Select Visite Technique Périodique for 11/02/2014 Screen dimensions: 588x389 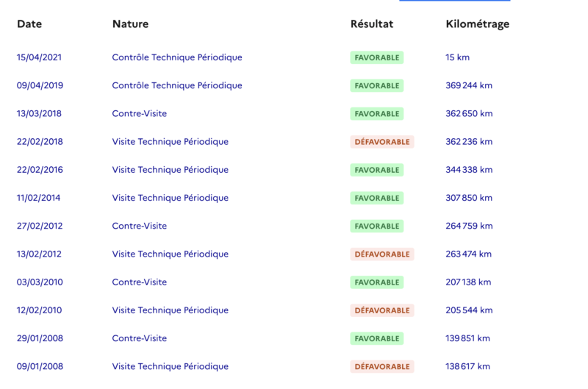click(x=170, y=198)
